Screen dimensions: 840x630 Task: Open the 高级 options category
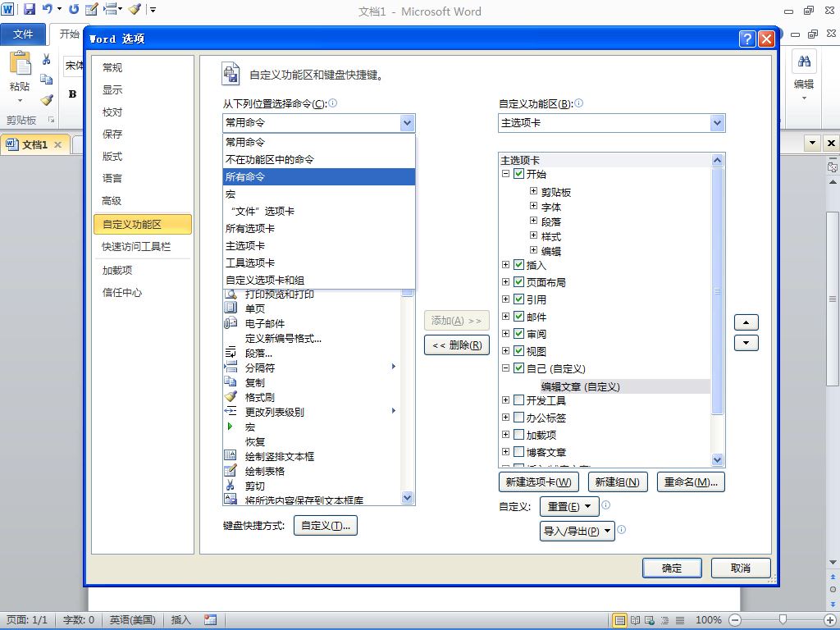[x=142, y=201]
